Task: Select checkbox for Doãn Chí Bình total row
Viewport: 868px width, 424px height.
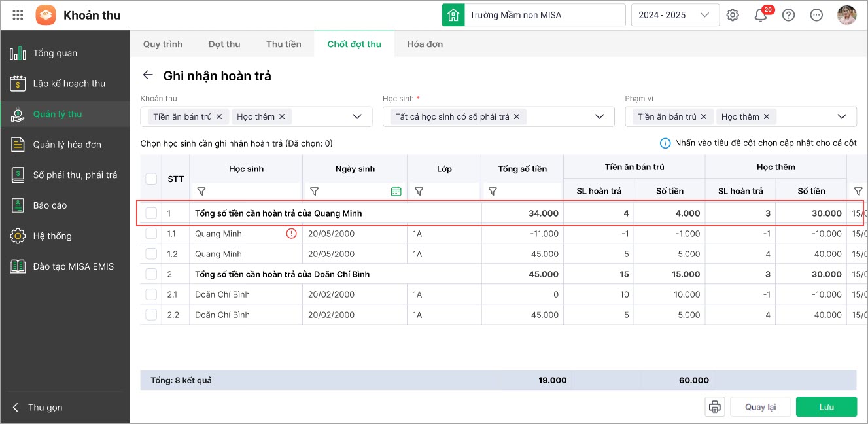Action: (x=151, y=274)
